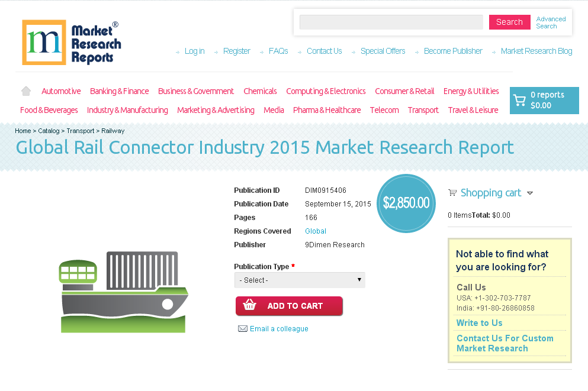This screenshot has width=588, height=391.
Task: Click Transport in the breadcrumb
Action: coord(81,131)
